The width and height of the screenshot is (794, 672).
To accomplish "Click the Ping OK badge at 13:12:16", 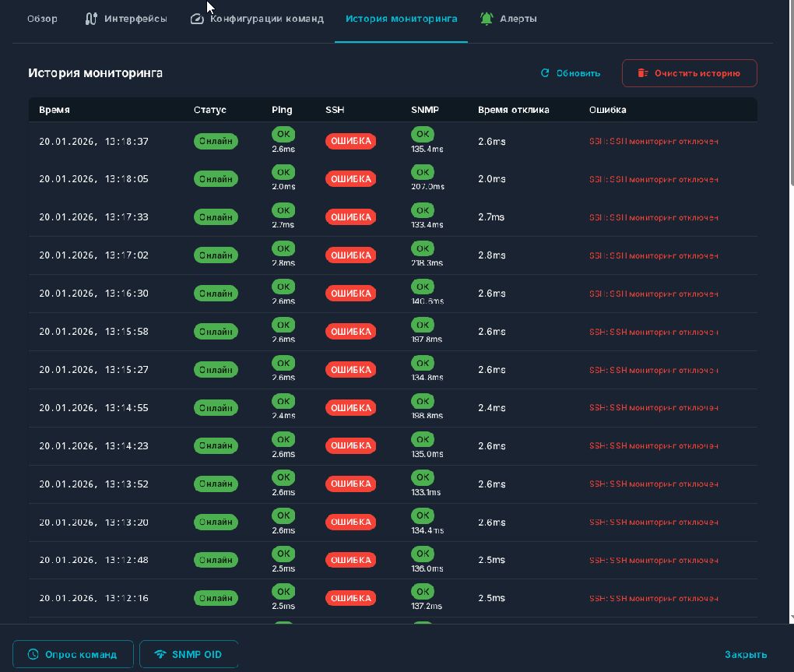I will tap(283, 592).
